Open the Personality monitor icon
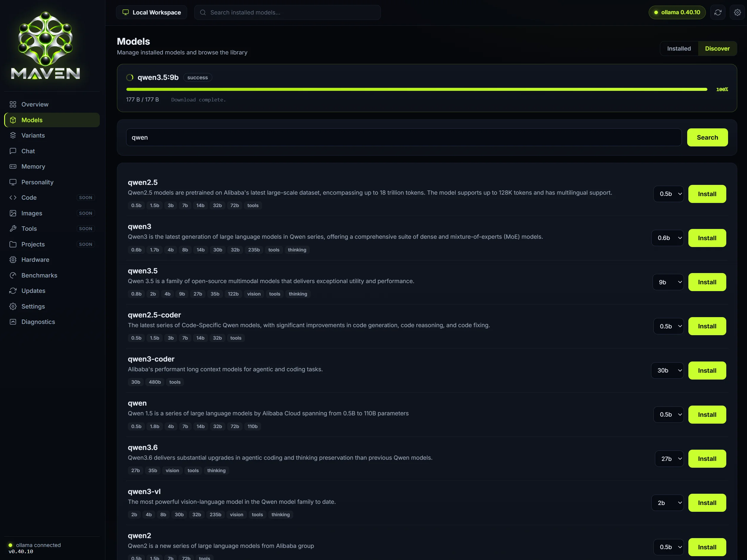Screen dimensions: 747x560 [13, 182]
